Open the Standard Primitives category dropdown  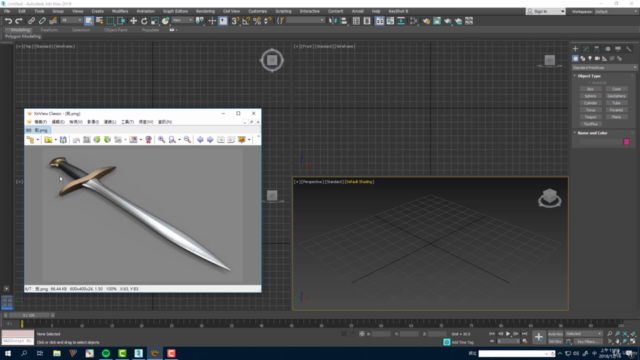pyautogui.click(x=604, y=67)
